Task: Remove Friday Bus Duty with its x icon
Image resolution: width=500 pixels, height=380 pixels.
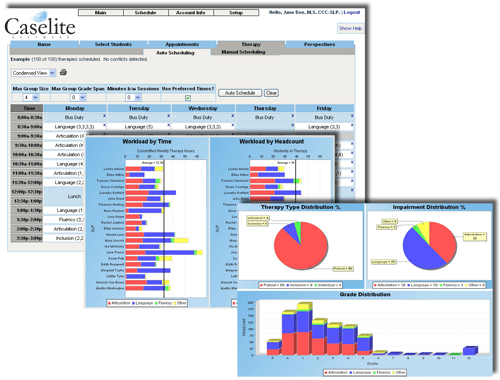Action: [x=352, y=116]
